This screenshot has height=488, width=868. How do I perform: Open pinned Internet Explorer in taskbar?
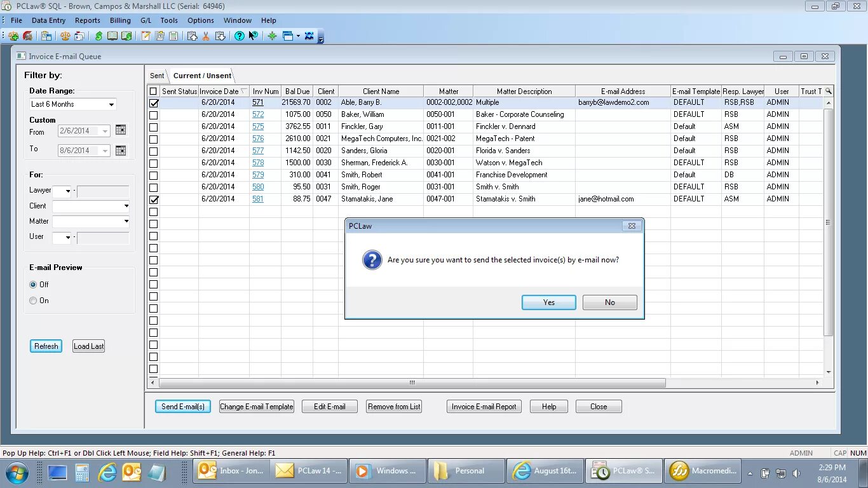[107, 472]
